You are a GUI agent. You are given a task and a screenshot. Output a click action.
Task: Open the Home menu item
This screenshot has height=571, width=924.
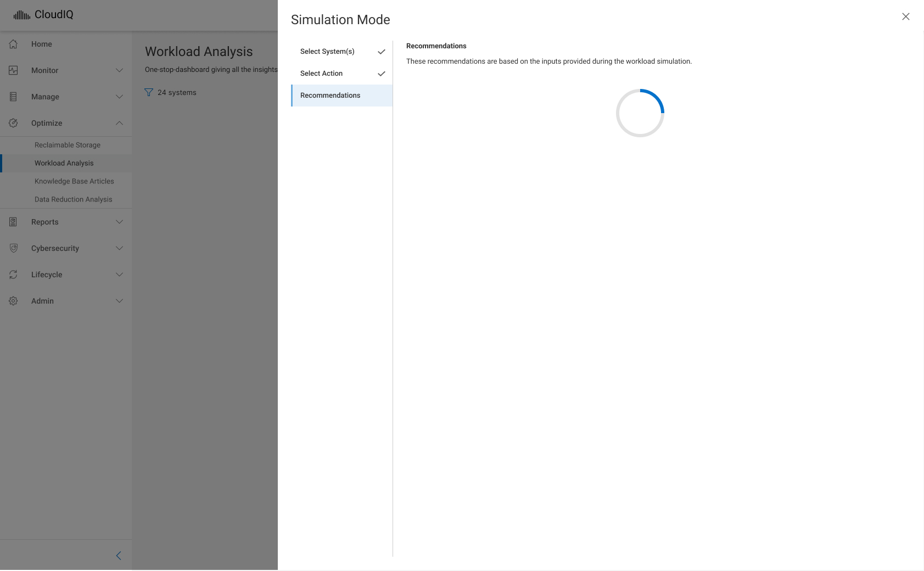[x=66, y=44]
